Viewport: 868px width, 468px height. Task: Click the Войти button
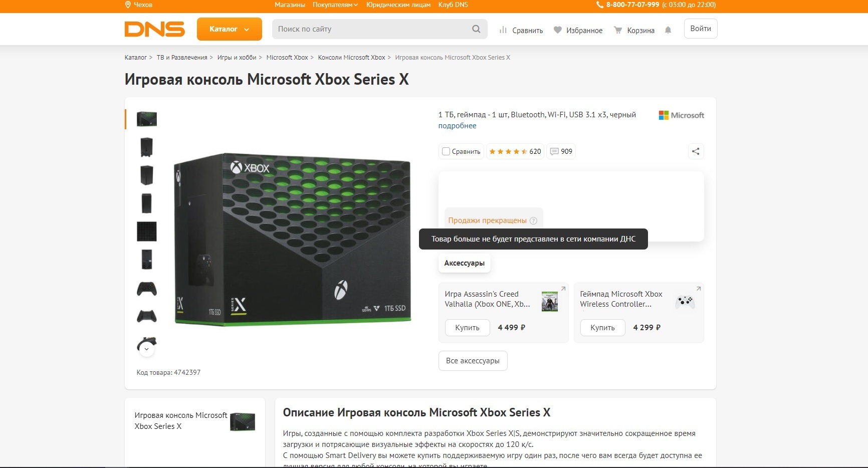click(700, 29)
